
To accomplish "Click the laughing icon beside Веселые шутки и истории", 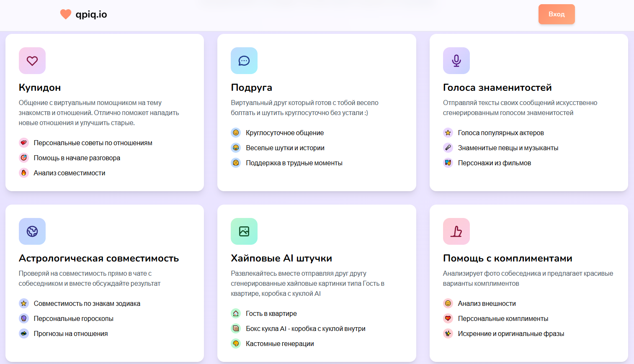I will 236,148.
